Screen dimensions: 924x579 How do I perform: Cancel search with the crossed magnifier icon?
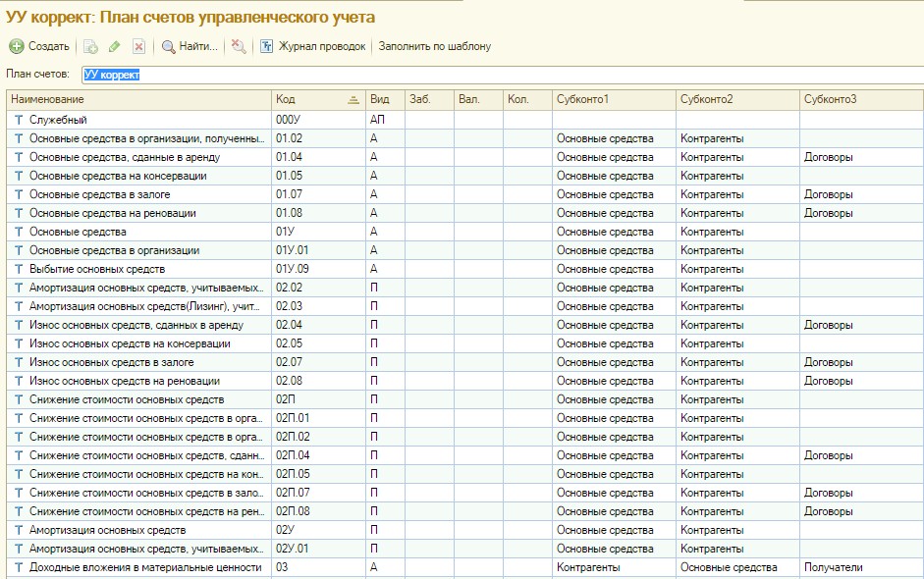(239, 46)
